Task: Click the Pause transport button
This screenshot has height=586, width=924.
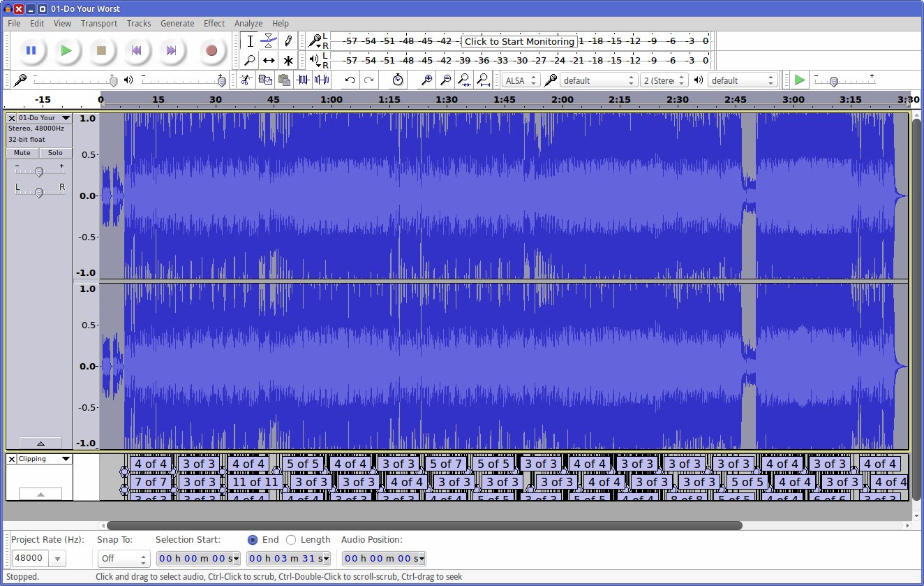Action: click(x=31, y=50)
